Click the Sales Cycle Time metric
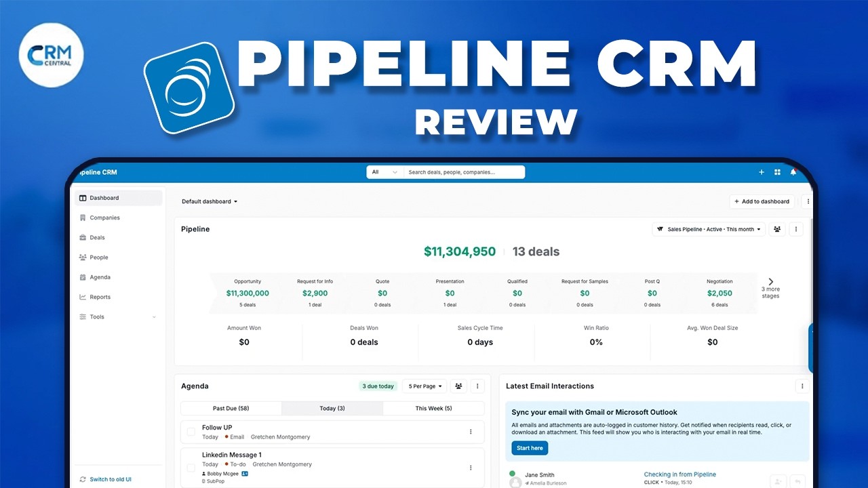 (480, 335)
